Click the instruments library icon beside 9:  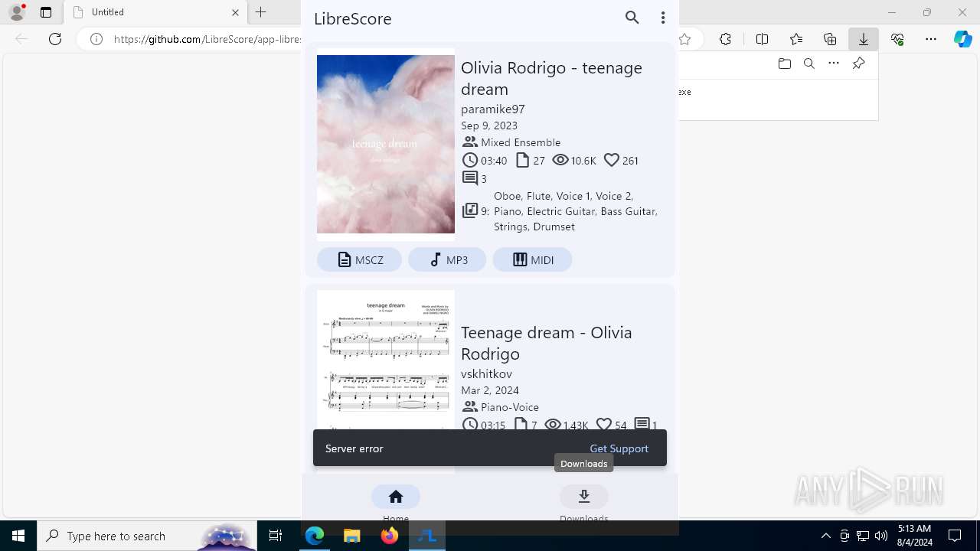pyautogui.click(x=470, y=210)
